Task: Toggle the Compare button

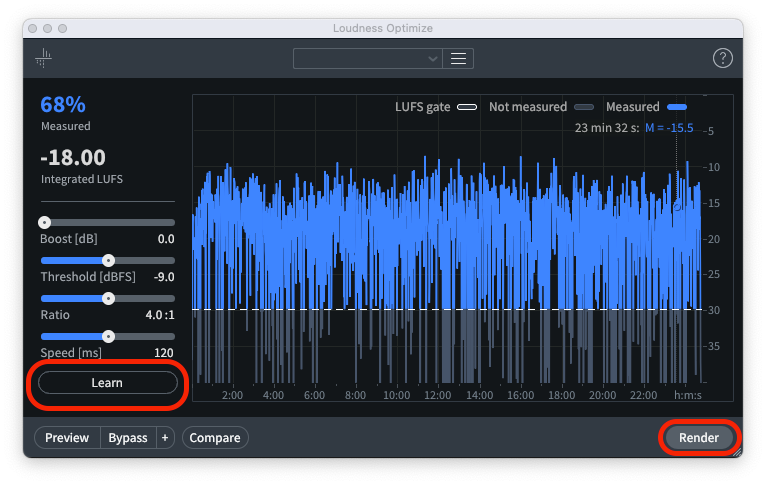Action: 215,438
